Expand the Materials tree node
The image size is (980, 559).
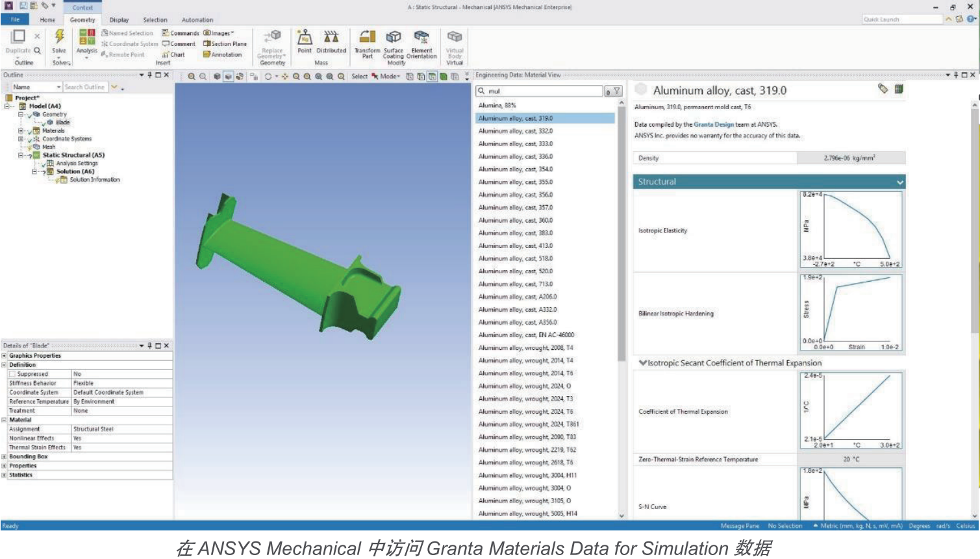(x=21, y=130)
